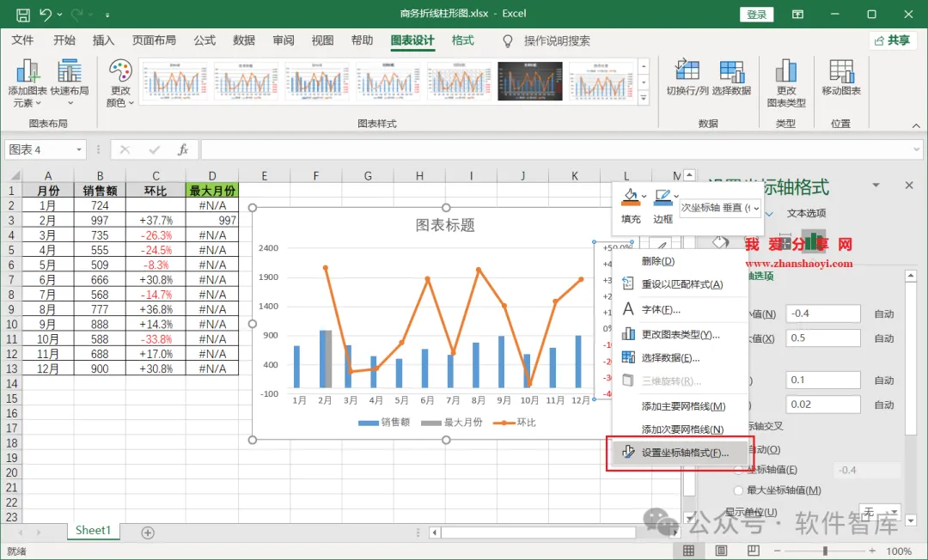Image resolution: width=928 pixels, height=560 pixels.
Task: Open the 格式 ribbon tab
Action: (462, 40)
